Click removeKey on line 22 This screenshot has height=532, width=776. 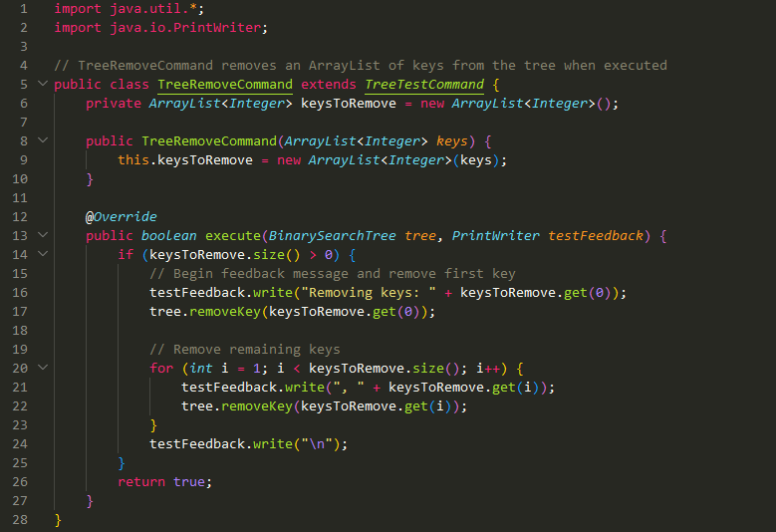pyautogui.click(x=257, y=405)
